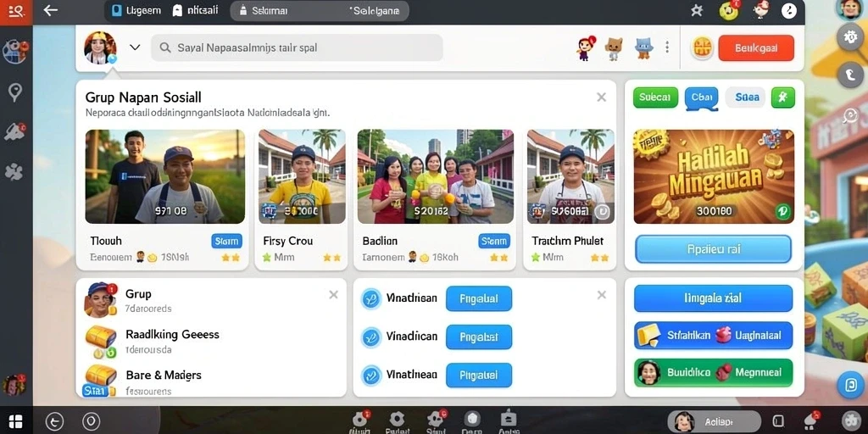Close the Grup list panel
The image size is (868, 434).
[333, 294]
